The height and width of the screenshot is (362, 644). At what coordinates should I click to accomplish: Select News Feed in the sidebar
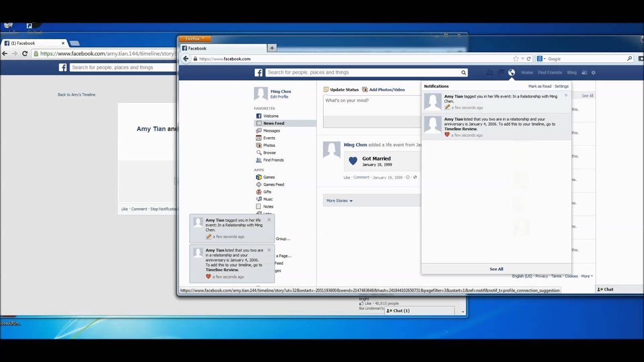[274, 123]
